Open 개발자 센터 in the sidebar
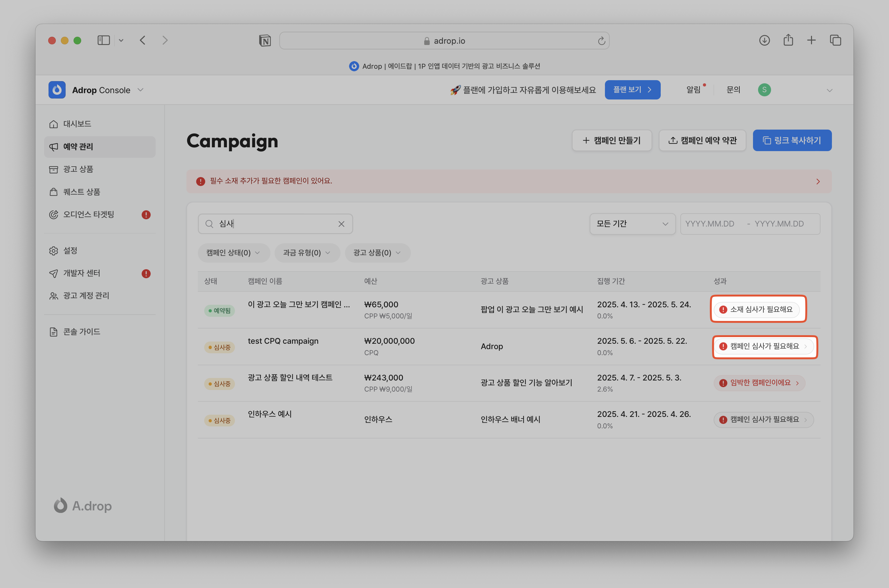 click(x=82, y=273)
